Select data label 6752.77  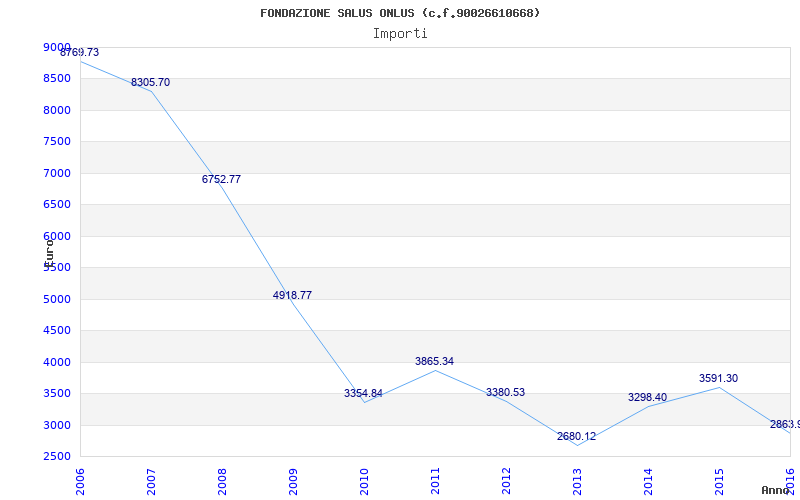pyautogui.click(x=221, y=179)
